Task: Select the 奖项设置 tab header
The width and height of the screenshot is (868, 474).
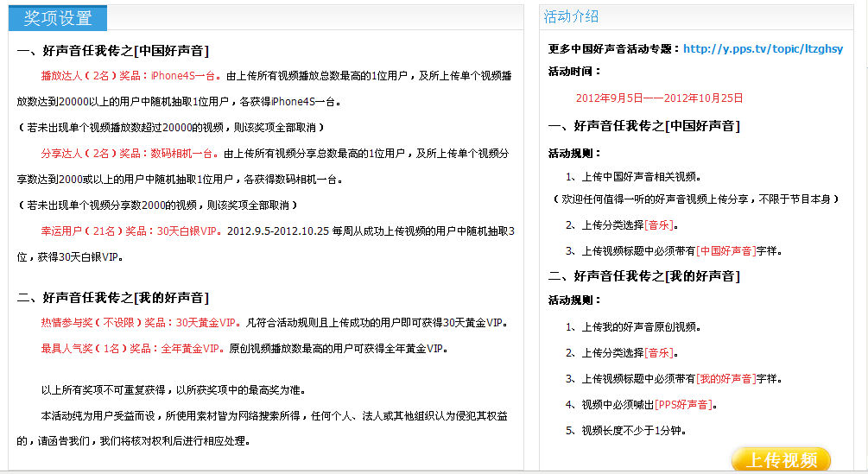Action: coord(58,18)
